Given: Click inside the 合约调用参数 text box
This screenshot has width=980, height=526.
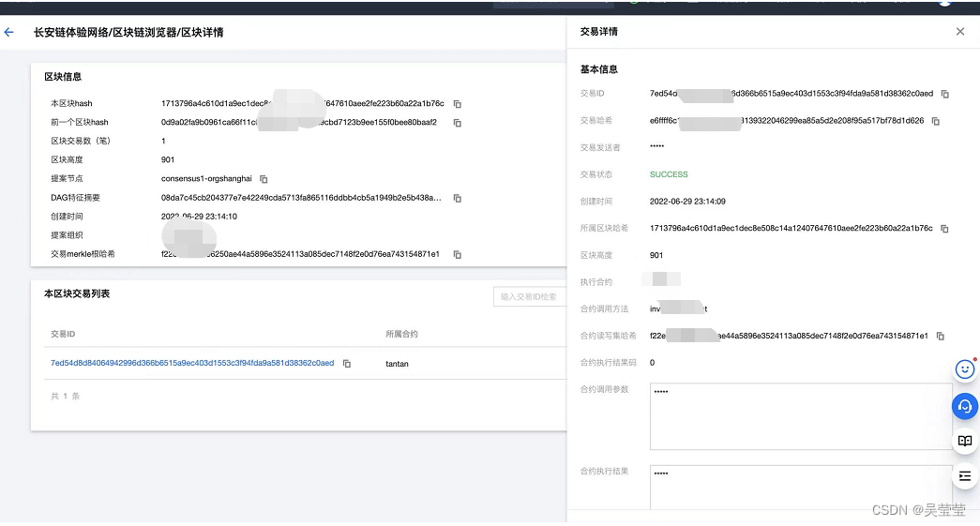Looking at the screenshot, I should tap(801, 416).
